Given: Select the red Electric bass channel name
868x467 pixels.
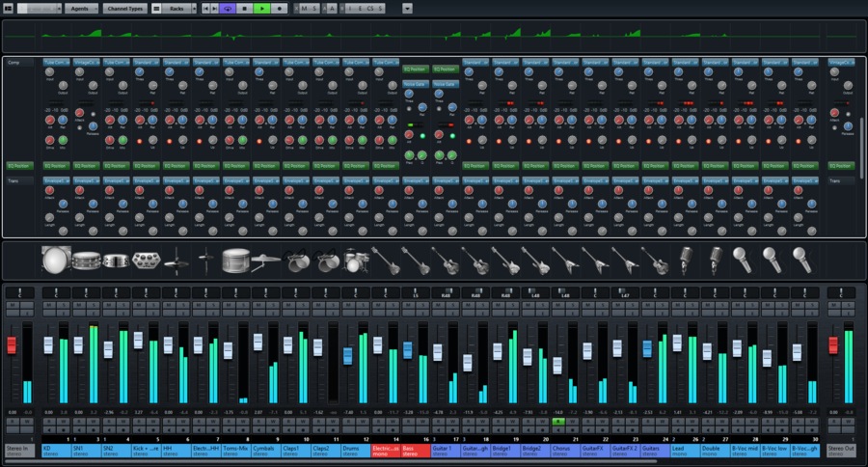Looking at the screenshot, I should 385,450.
